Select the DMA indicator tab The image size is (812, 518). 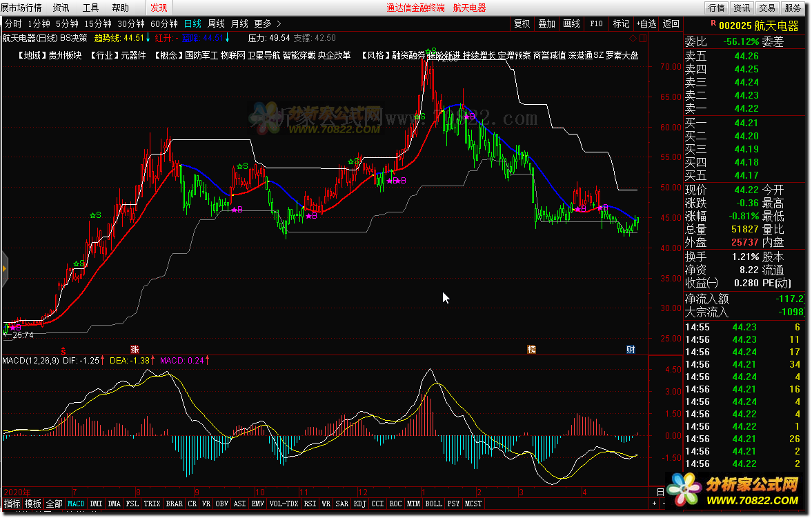115,504
